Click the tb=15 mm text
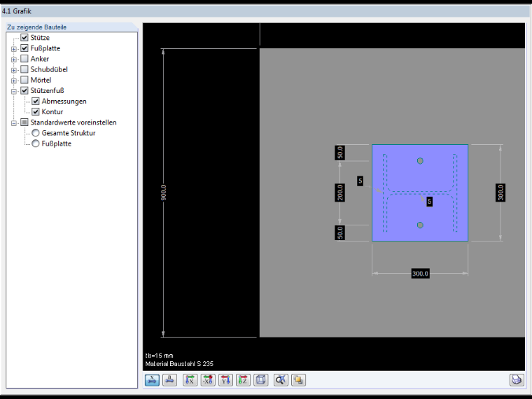The height and width of the screenshot is (399, 532). pos(159,356)
